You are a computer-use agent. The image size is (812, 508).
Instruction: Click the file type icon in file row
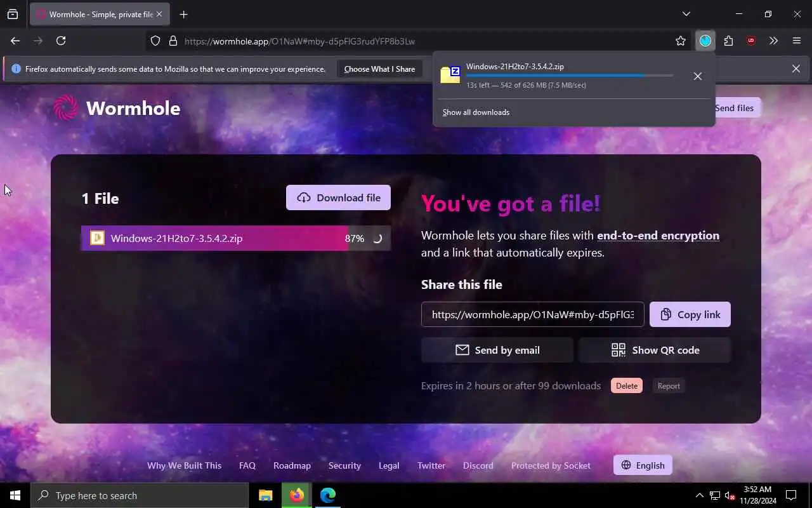(x=97, y=238)
